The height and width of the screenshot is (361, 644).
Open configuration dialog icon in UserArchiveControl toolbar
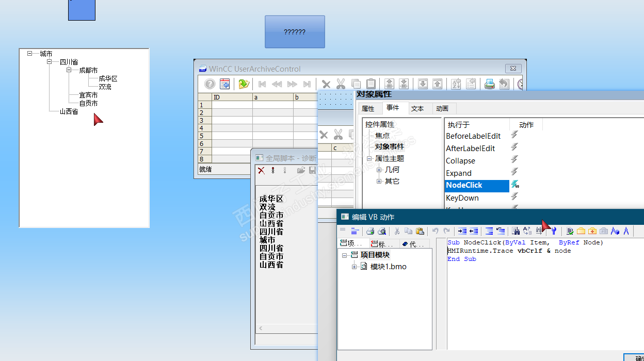click(225, 84)
